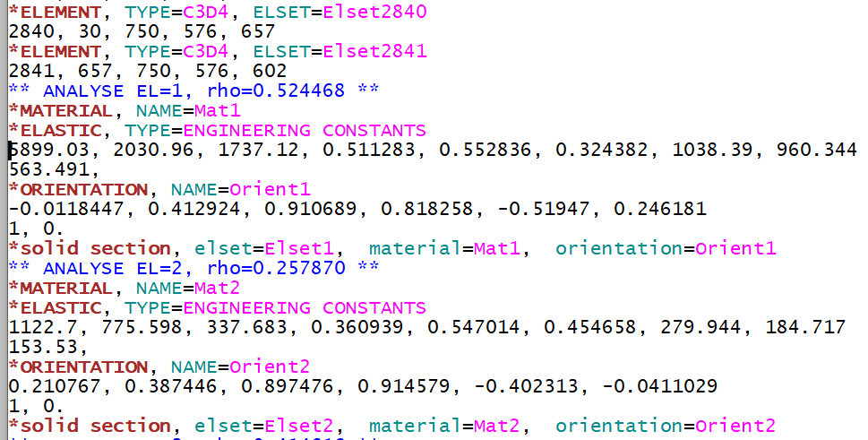Click element line starting 2841, 657, 750

pyautogui.click(x=148, y=71)
